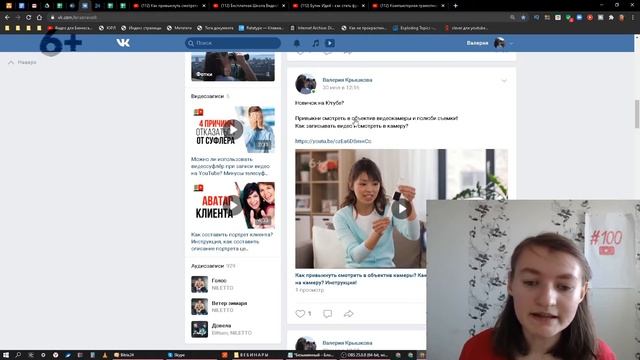Bookmark this page with the star icon
640x360 pixels.
523,18
